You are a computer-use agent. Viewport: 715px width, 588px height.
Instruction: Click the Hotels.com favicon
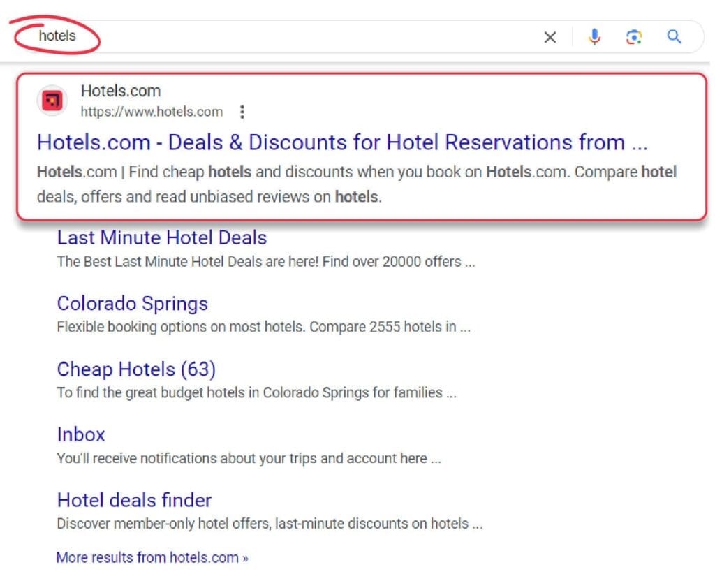click(x=52, y=101)
